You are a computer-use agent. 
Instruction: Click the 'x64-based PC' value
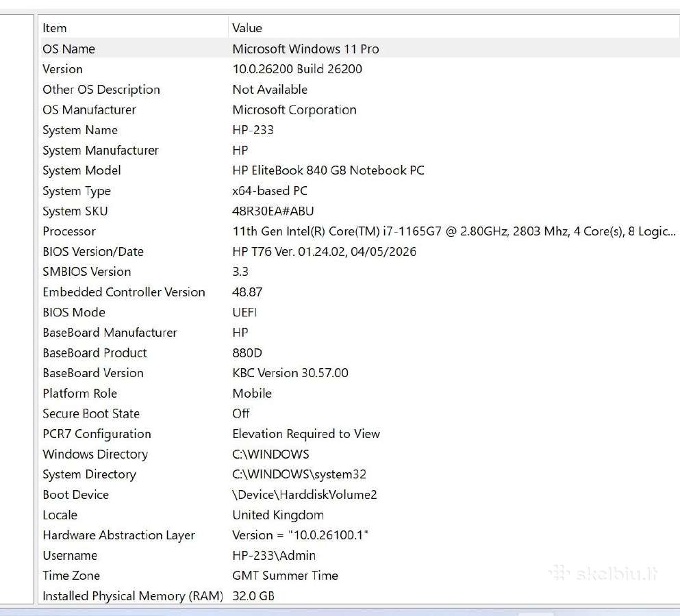tap(270, 191)
